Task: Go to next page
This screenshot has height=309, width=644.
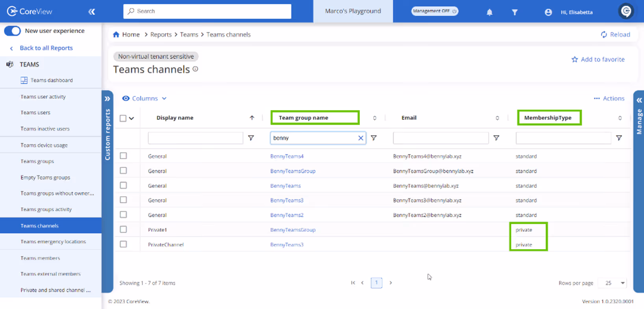Action: point(390,283)
